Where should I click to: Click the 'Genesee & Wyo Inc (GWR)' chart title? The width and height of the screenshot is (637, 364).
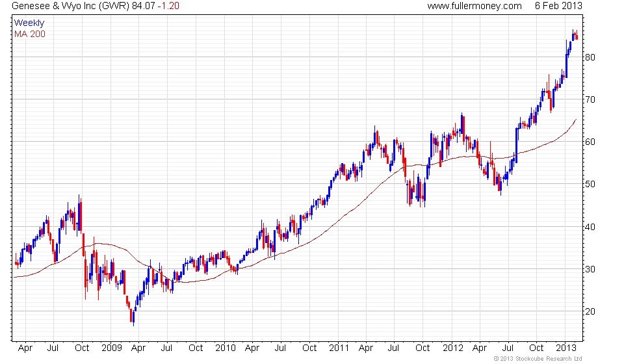pyautogui.click(x=70, y=6)
